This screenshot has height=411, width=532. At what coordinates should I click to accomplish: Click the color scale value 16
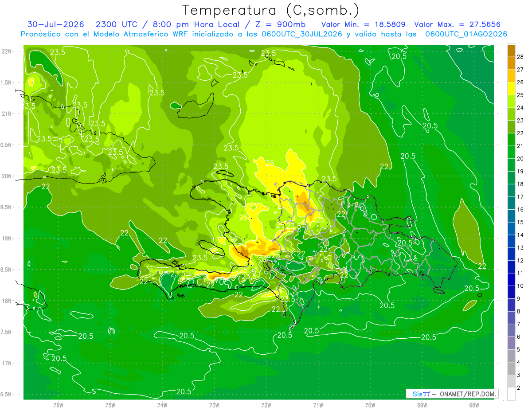pos(520,210)
